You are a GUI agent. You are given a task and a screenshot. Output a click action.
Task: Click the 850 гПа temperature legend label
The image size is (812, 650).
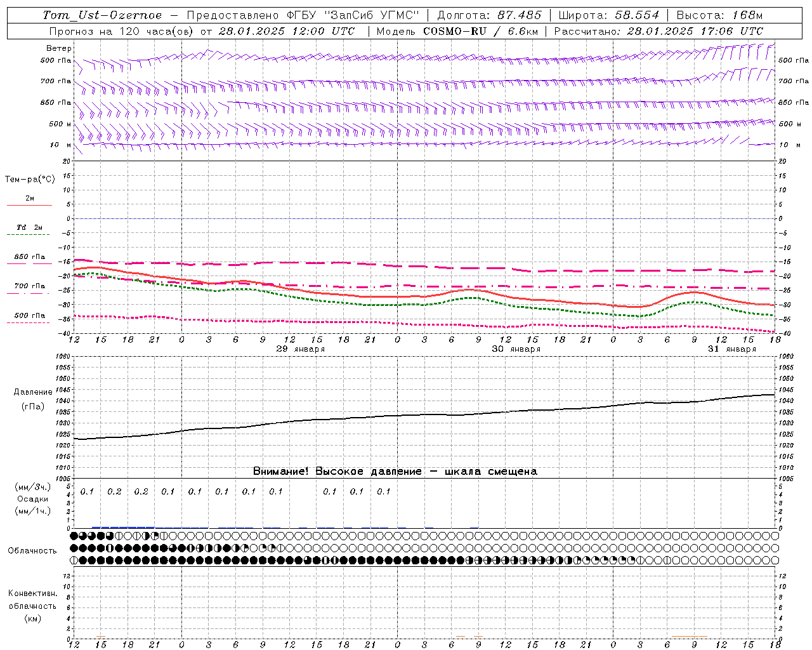[30, 257]
